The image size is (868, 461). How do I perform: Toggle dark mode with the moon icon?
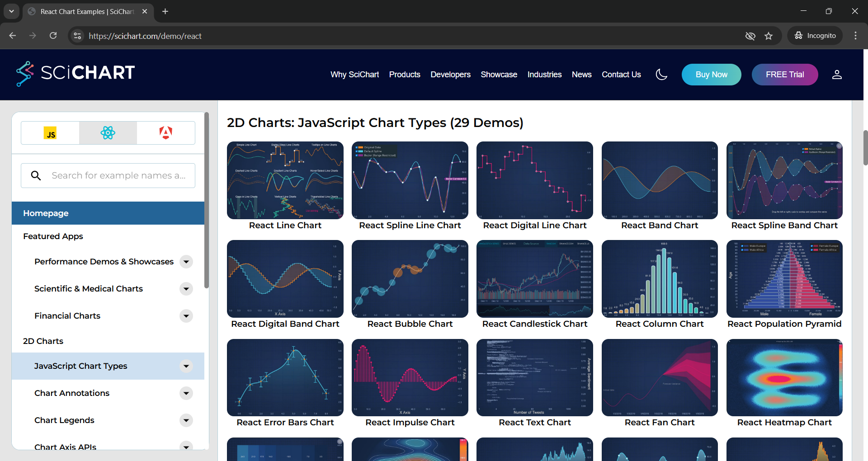click(x=661, y=75)
